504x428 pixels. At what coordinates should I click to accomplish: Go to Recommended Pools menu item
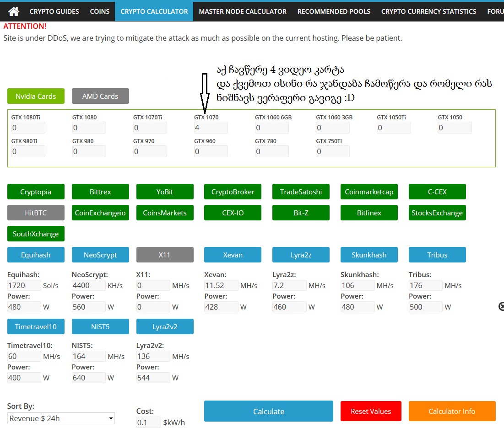pos(334,11)
